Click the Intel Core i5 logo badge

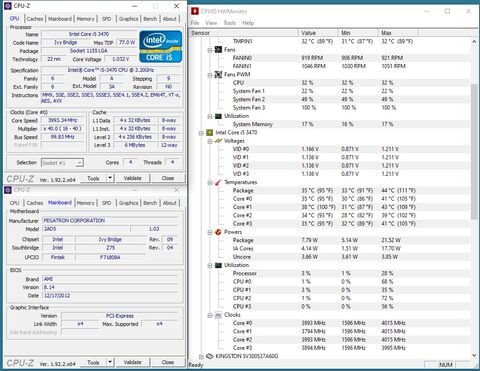click(x=161, y=46)
